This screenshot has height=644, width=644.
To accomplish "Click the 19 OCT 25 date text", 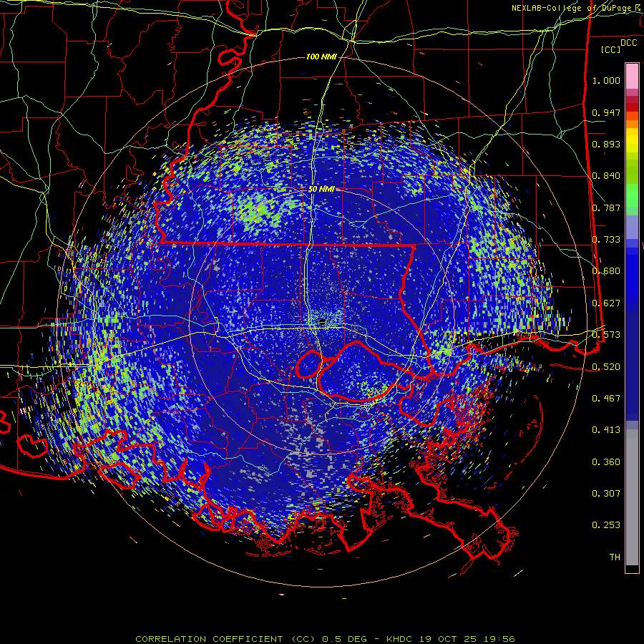I will tap(448, 639).
